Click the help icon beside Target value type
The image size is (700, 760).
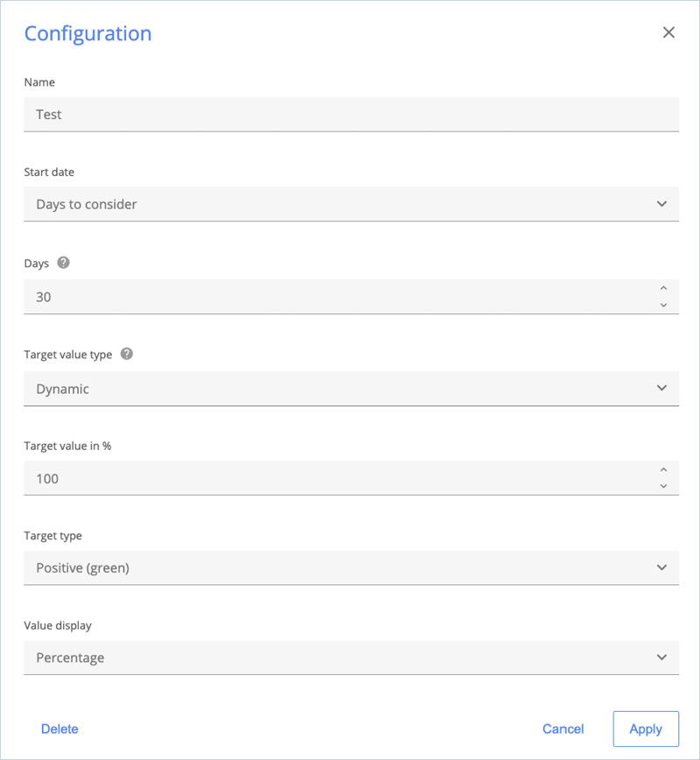pyautogui.click(x=127, y=354)
